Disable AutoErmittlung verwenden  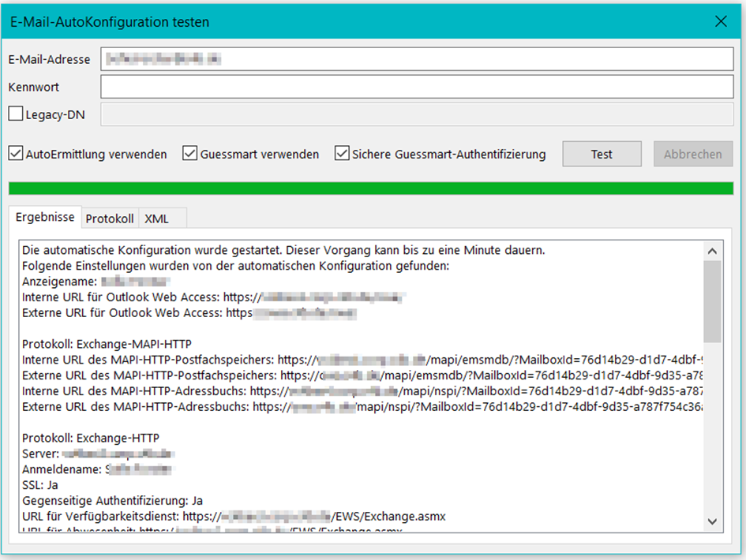coord(14,154)
